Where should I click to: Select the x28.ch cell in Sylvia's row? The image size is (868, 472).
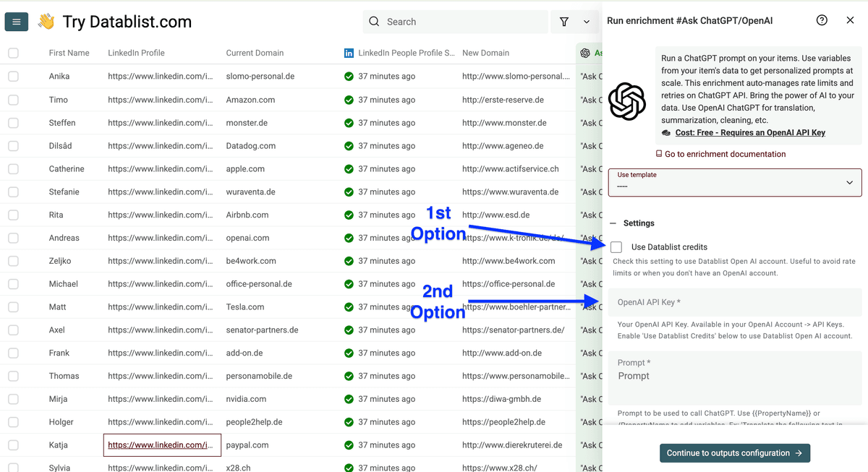(x=238, y=468)
